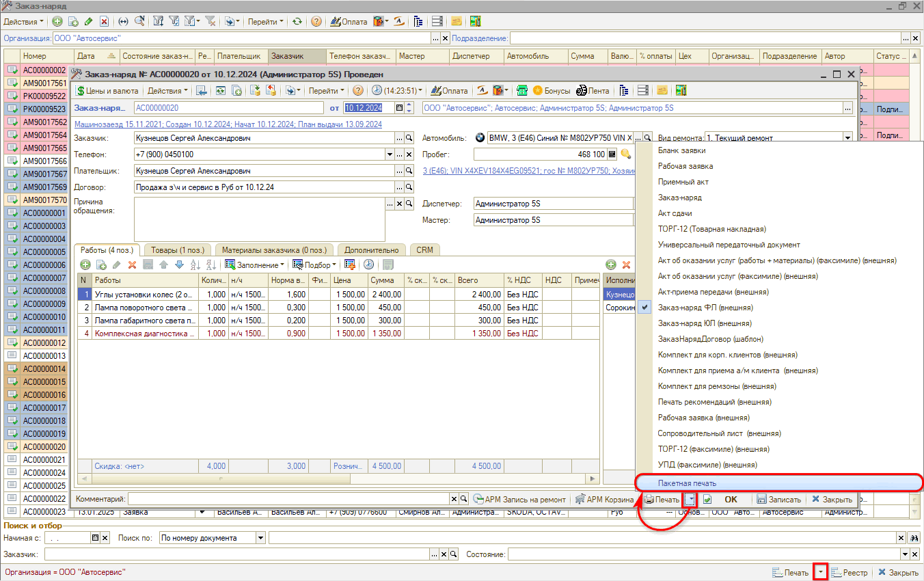Click the Заказчик column header in the list
The image size is (924, 581).
coord(297,56)
